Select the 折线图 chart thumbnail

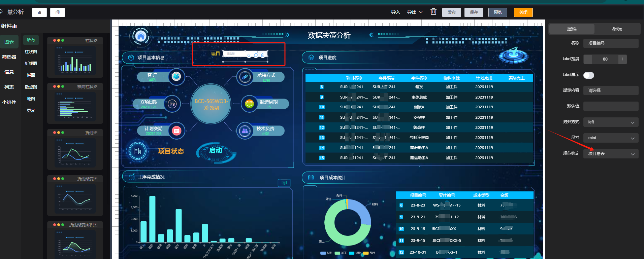[x=75, y=150]
